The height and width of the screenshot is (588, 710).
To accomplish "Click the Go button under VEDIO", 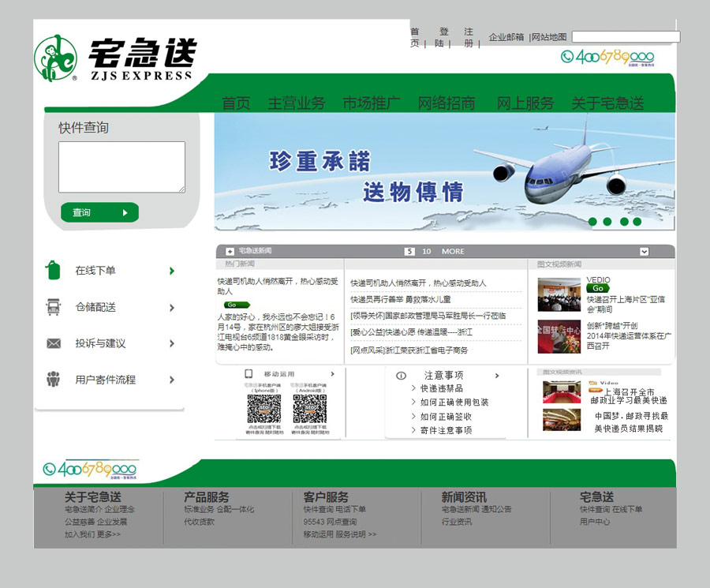I will tap(598, 288).
